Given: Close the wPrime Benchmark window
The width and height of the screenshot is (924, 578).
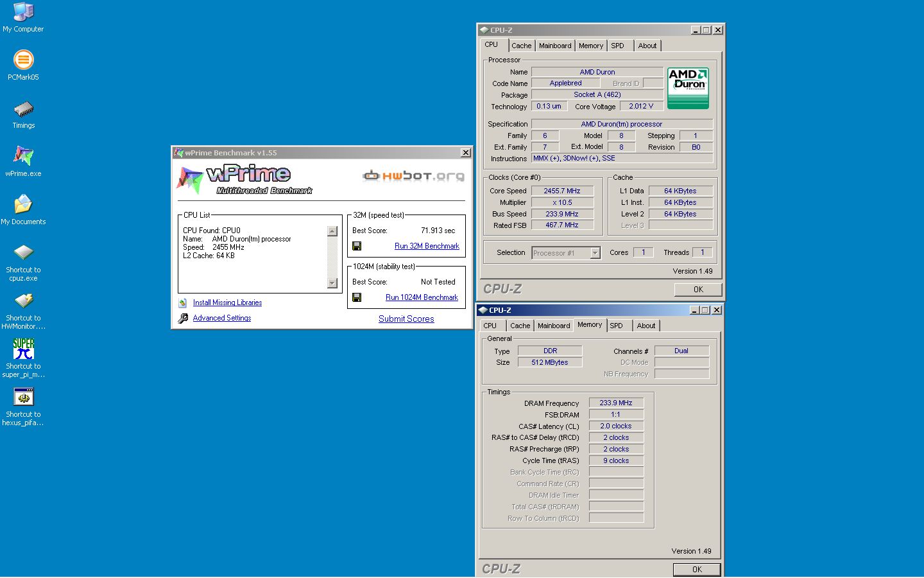Looking at the screenshot, I should click(466, 153).
